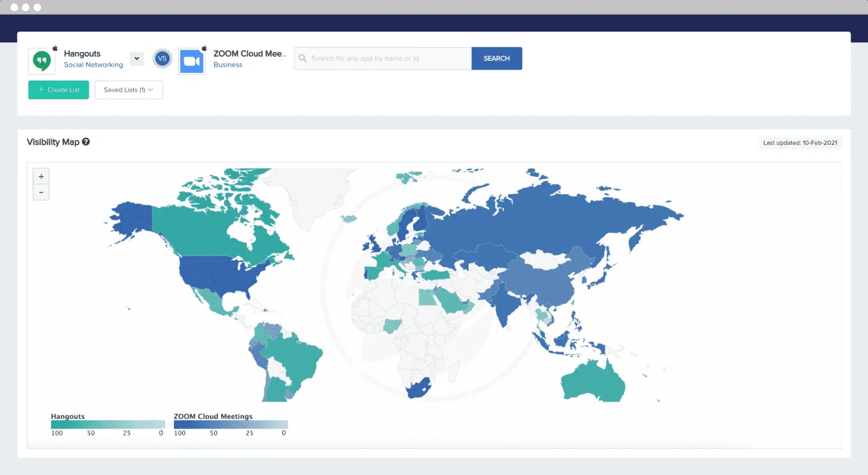Click the Hangouts green legend gradient bar
This screenshot has height=475, width=868.
point(108,424)
